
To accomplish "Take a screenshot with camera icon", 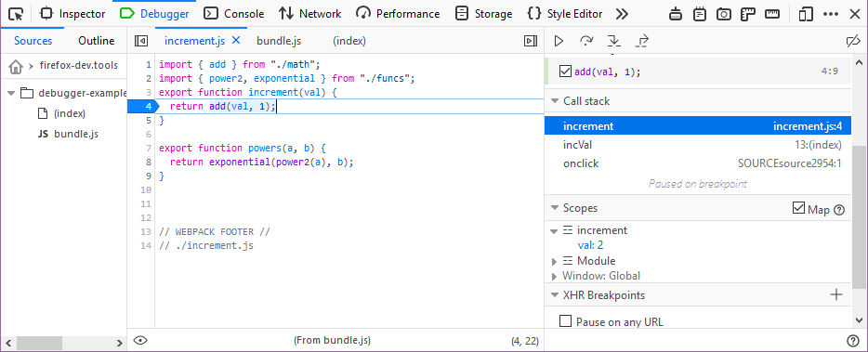I will [724, 14].
